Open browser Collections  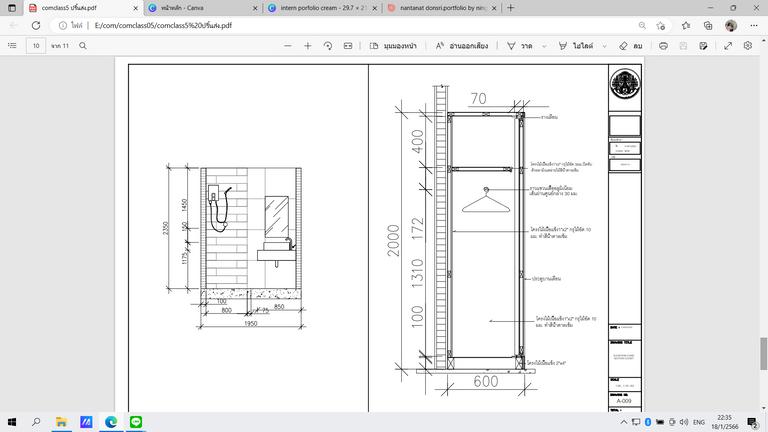pyautogui.click(x=708, y=25)
